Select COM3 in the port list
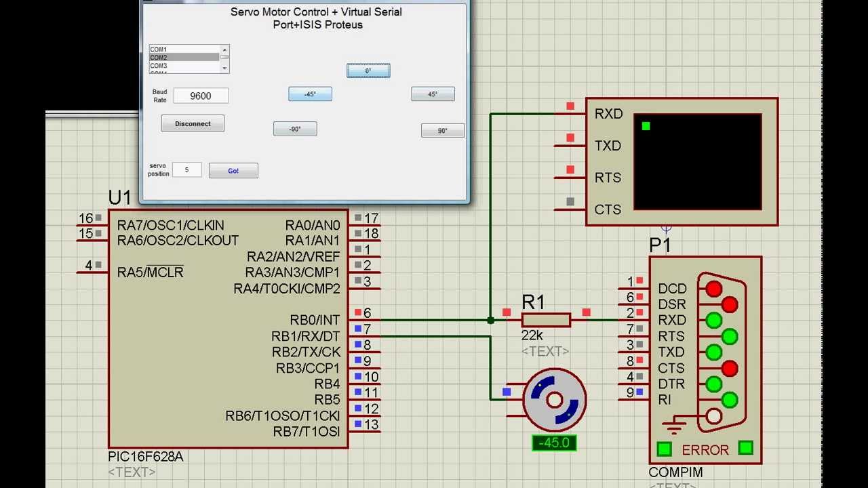Image resolution: width=868 pixels, height=488 pixels. pyautogui.click(x=184, y=66)
